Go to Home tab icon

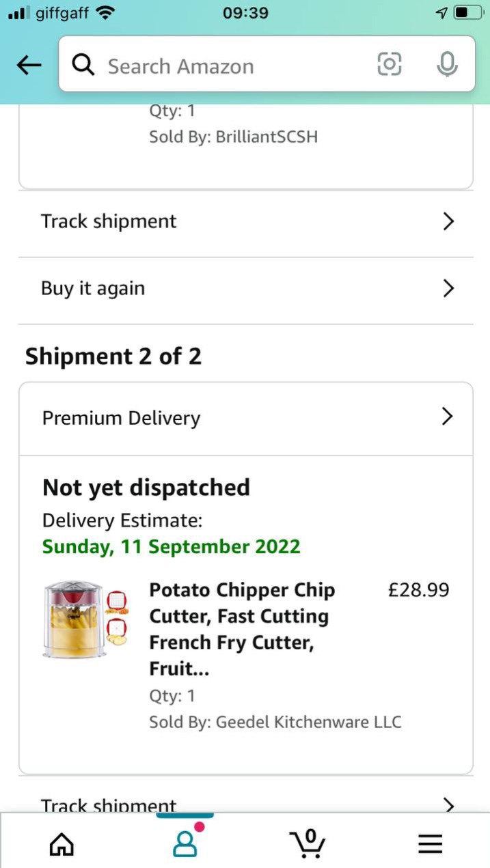point(62,844)
